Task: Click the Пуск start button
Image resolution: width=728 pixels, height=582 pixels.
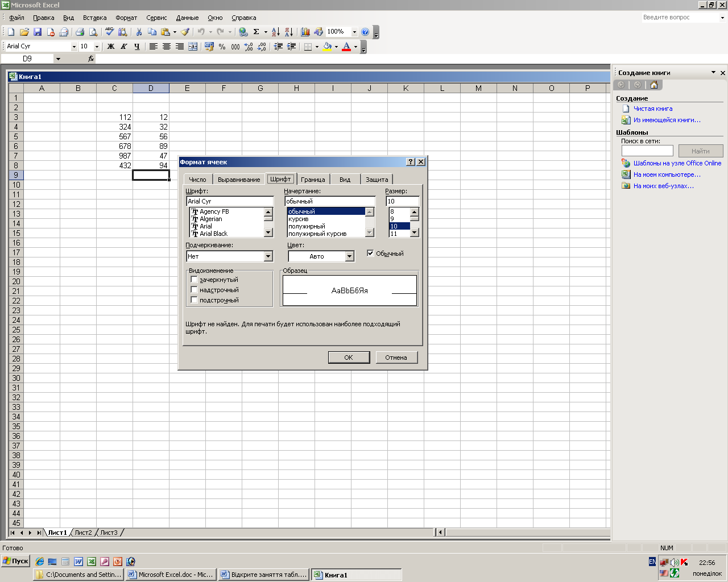Action: (x=15, y=561)
